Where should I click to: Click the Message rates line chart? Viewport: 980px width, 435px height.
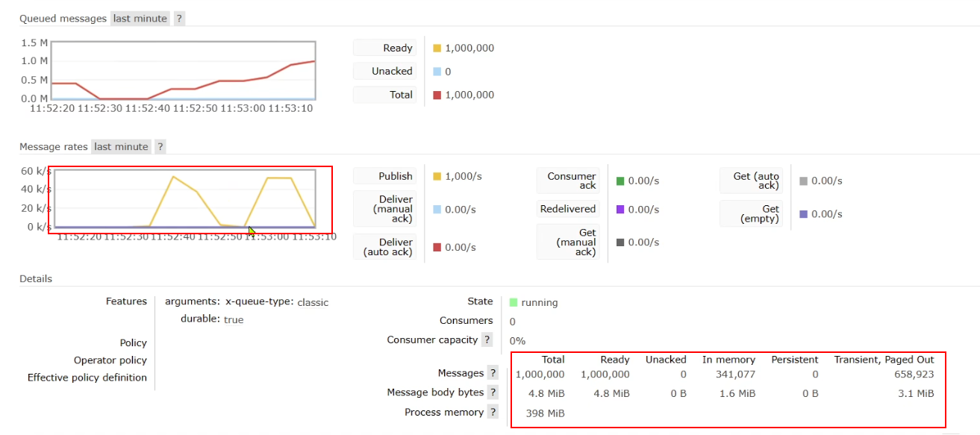[x=184, y=198]
